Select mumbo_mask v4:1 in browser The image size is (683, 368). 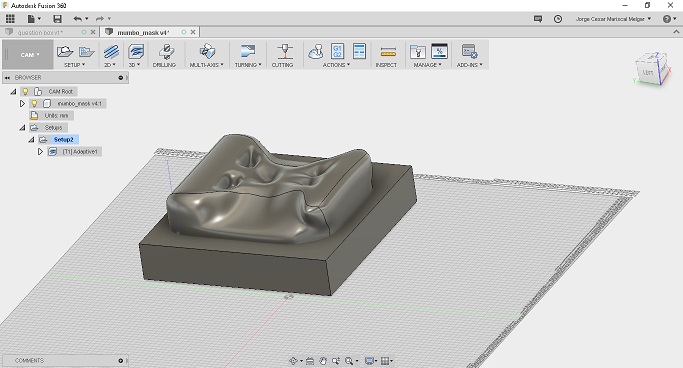pos(79,104)
